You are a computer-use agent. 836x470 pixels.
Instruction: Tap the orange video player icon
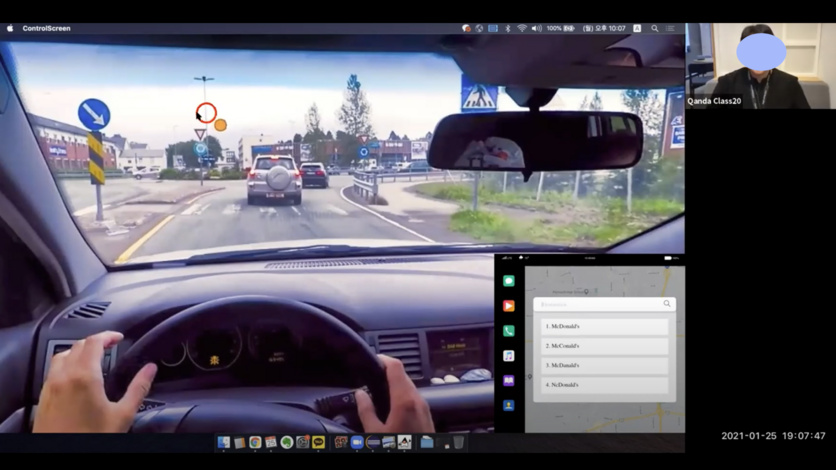[508, 306]
